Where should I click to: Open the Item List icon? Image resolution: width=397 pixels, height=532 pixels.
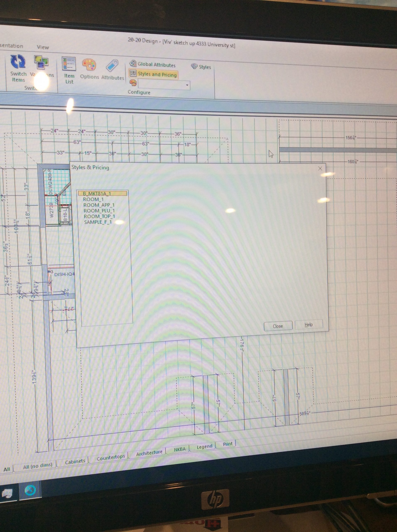69,64
